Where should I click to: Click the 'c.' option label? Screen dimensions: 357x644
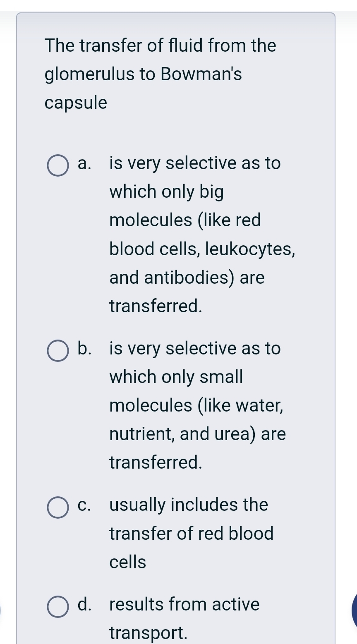pos(84,505)
